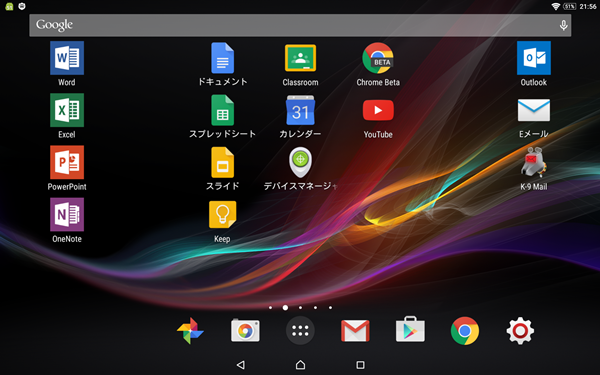Tap the Recent apps square button
600x375 pixels.
tap(360, 365)
